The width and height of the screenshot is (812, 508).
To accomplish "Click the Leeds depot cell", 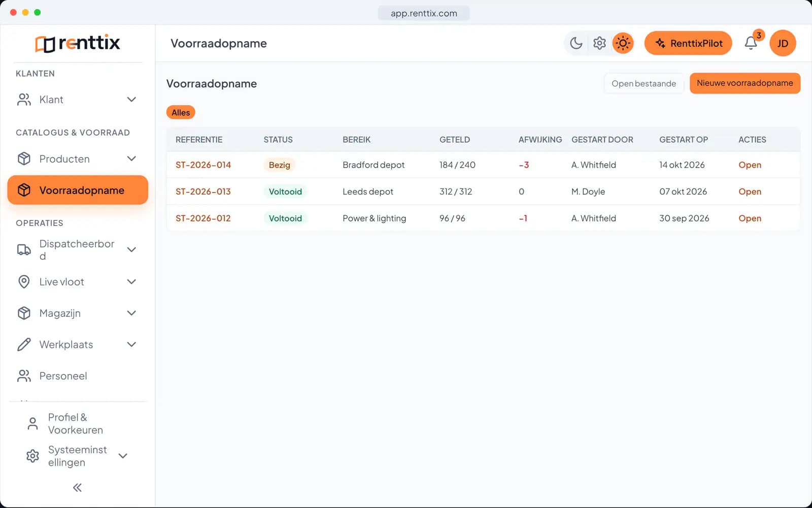I will coord(368,192).
